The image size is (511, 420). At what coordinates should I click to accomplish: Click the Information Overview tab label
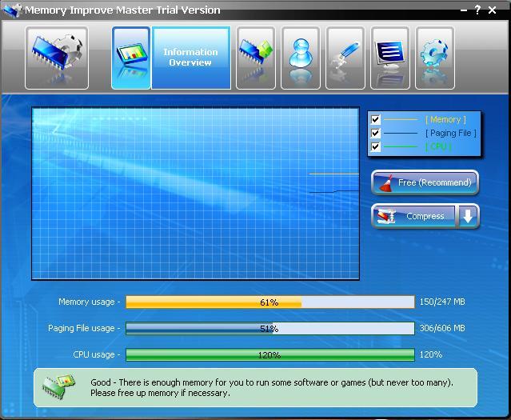pos(191,58)
